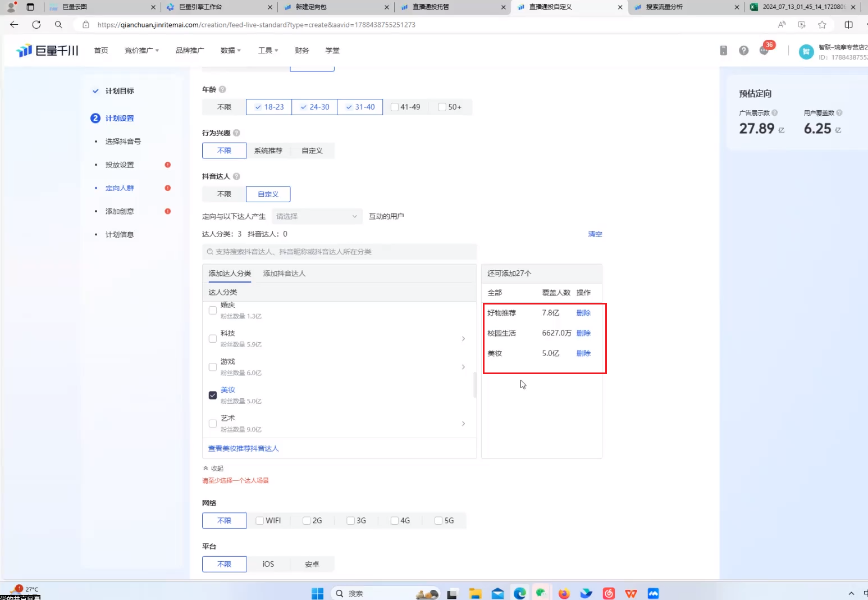Add page to favorites star icon
Screen dimensions: 868x600
pyautogui.click(x=822, y=25)
